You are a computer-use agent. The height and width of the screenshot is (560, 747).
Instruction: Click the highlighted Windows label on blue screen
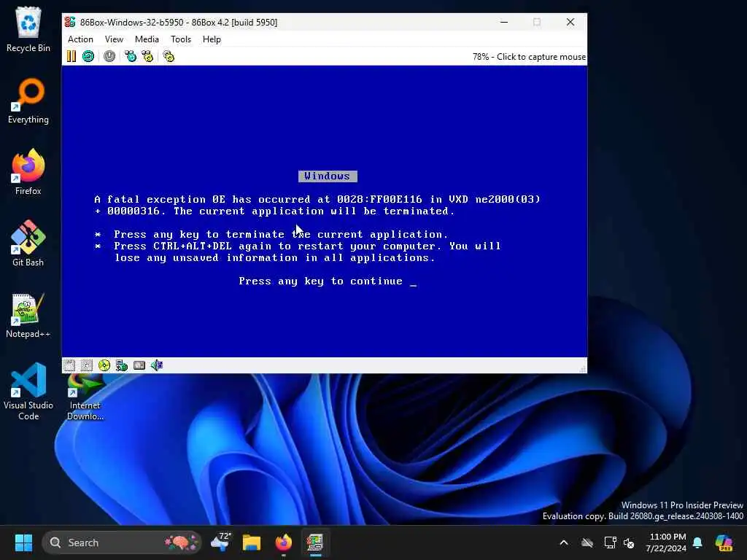[328, 176]
